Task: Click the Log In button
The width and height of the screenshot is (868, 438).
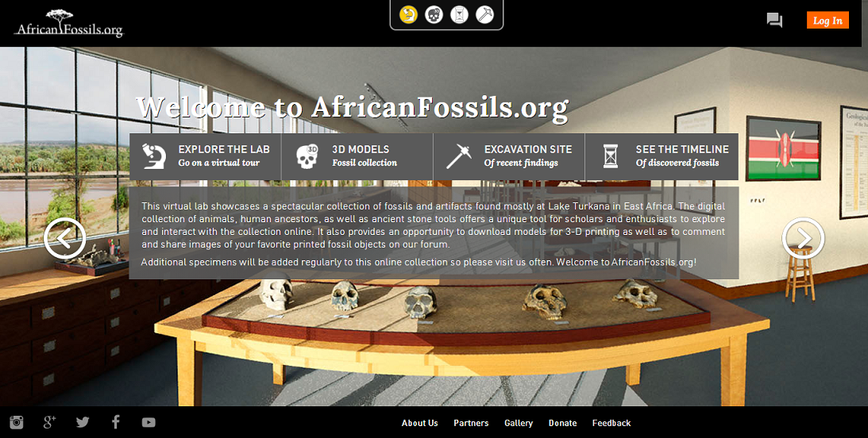Action: pos(827,21)
